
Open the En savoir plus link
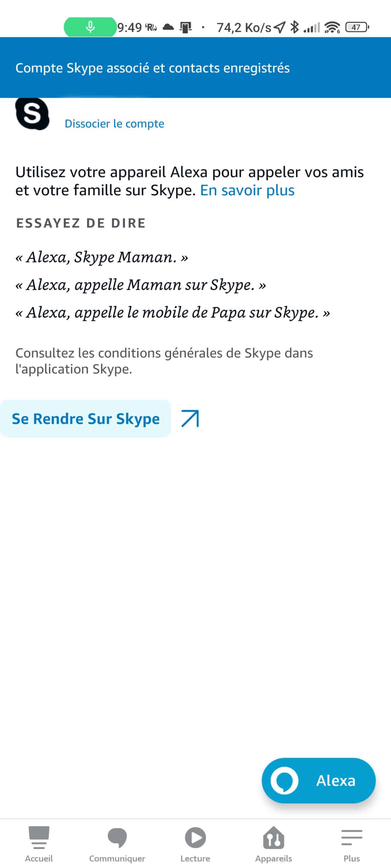coord(247,190)
